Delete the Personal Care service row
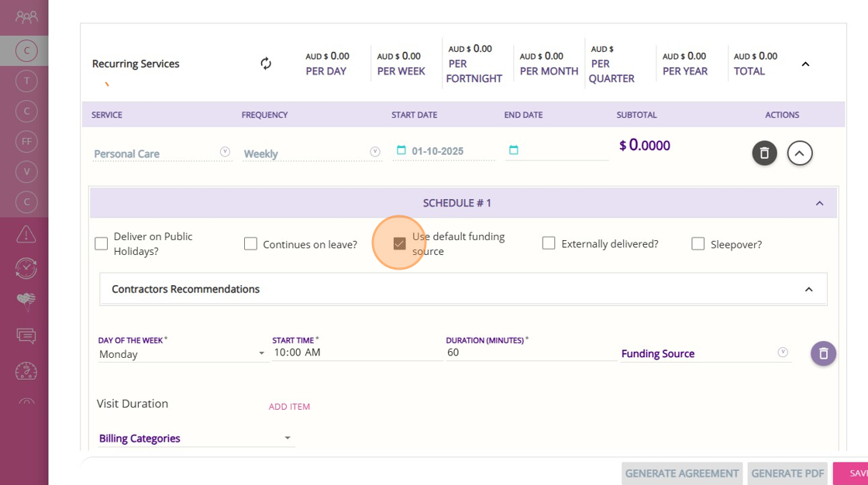This screenshot has width=868, height=485. (764, 153)
